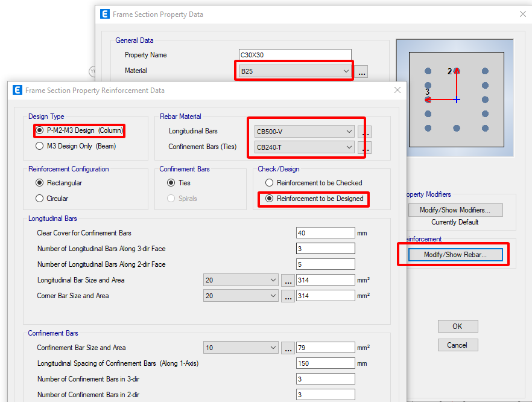Choose Circular reinforcement configuration

coord(40,199)
